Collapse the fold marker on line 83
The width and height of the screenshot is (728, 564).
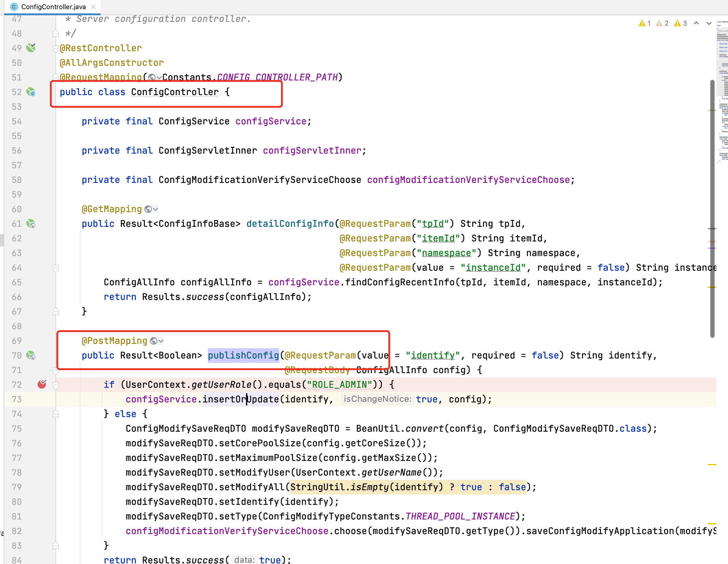coord(56,546)
